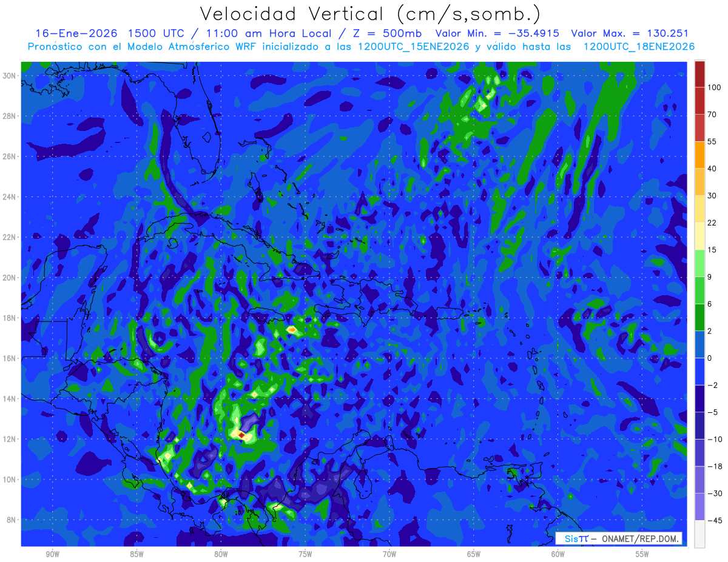Click the blue "SisTT" logo text

[x=576, y=538]
